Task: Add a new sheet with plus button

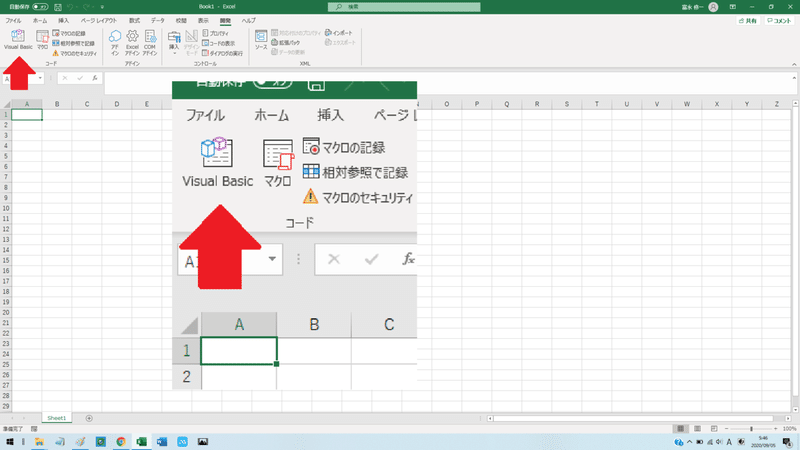Action: pos(89,418)
